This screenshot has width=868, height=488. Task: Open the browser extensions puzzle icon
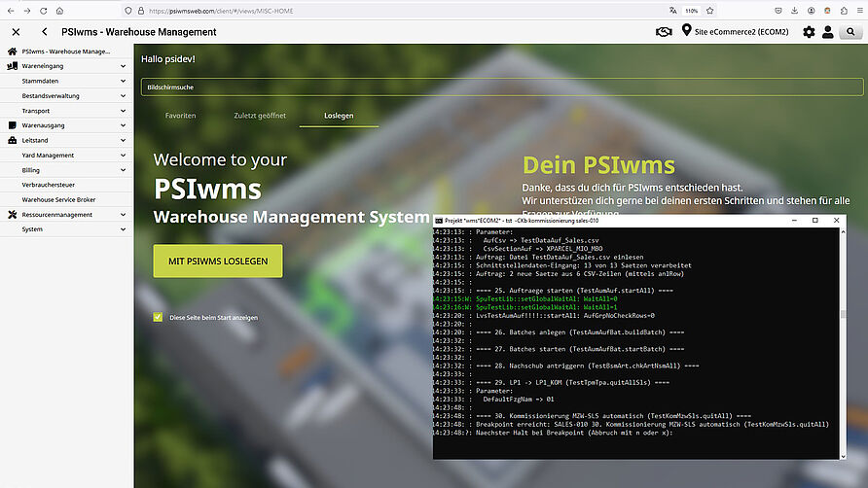coord(844,11)
